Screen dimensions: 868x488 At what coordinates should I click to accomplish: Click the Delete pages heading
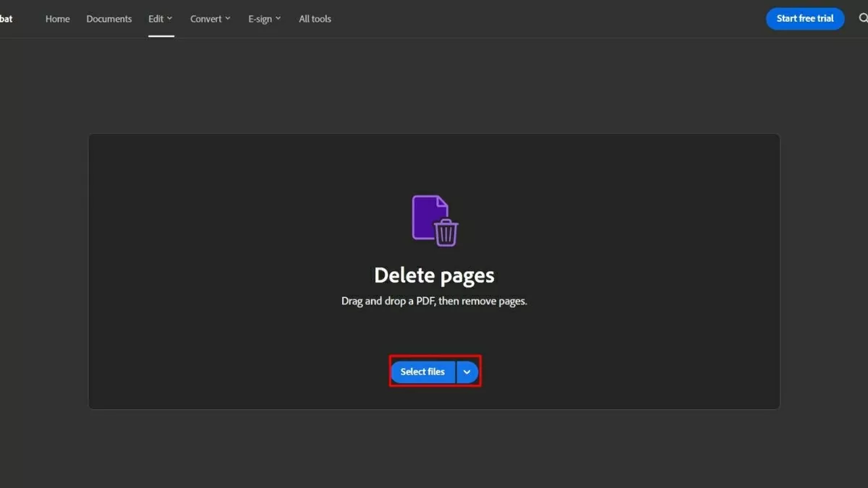[x=434, y=275]
